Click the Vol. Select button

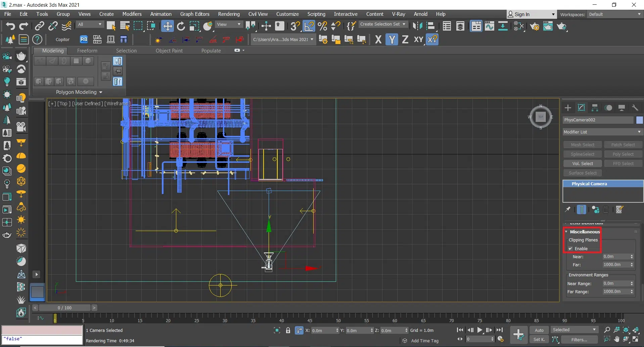point(583,163)
